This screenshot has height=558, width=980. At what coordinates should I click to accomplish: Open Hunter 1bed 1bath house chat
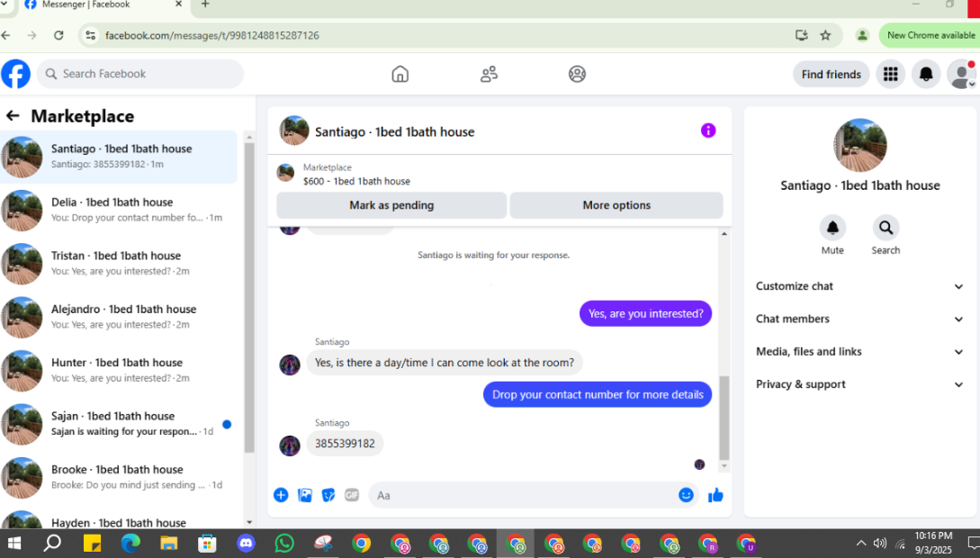119,370
